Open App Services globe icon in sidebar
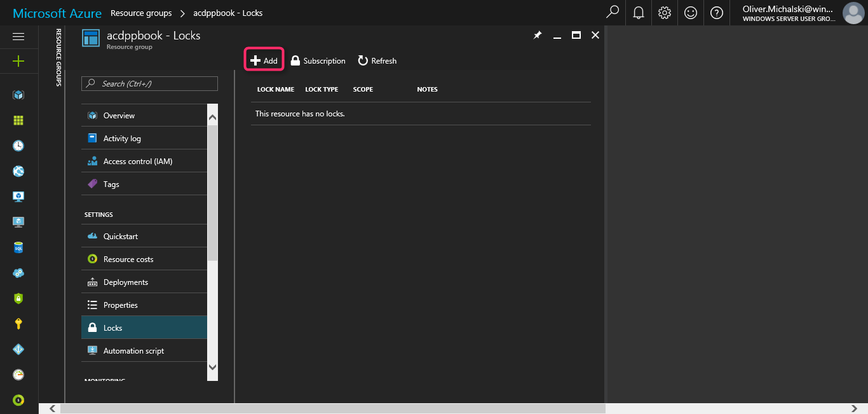This screenshot has width=868, height=414. click(x=18, y=171)
